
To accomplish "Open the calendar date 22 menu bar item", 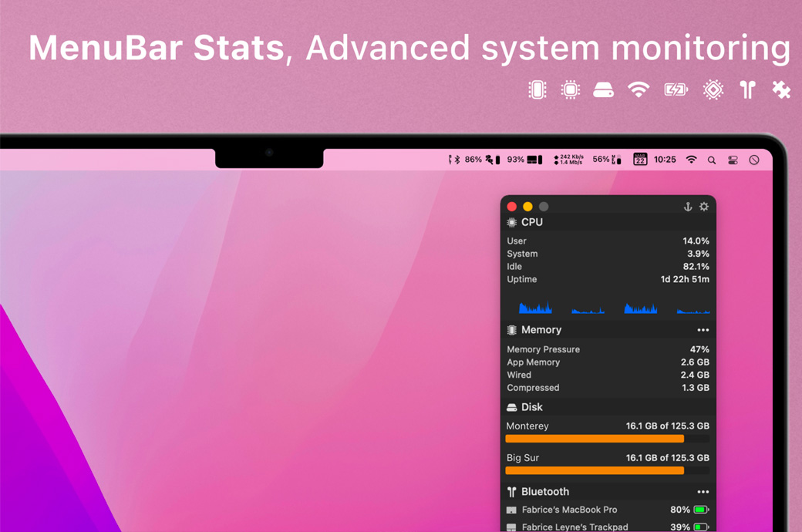I will (640, 160).
